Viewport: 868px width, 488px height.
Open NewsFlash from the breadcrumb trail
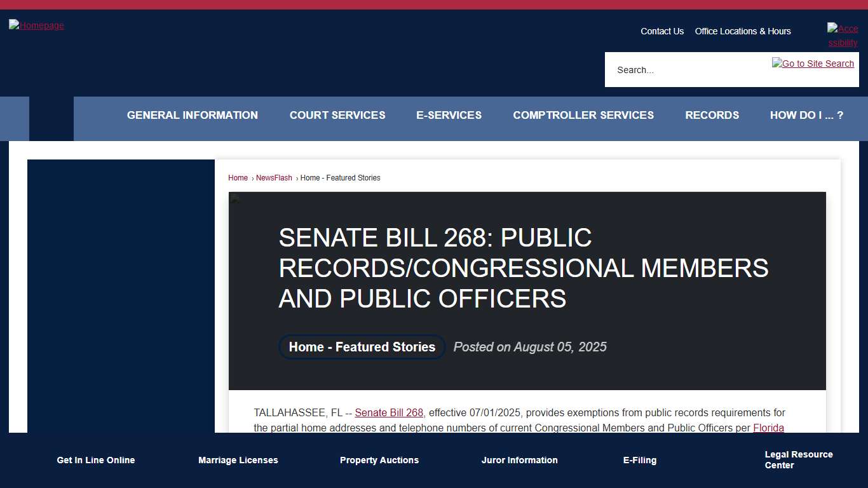[x=274, y=178]
